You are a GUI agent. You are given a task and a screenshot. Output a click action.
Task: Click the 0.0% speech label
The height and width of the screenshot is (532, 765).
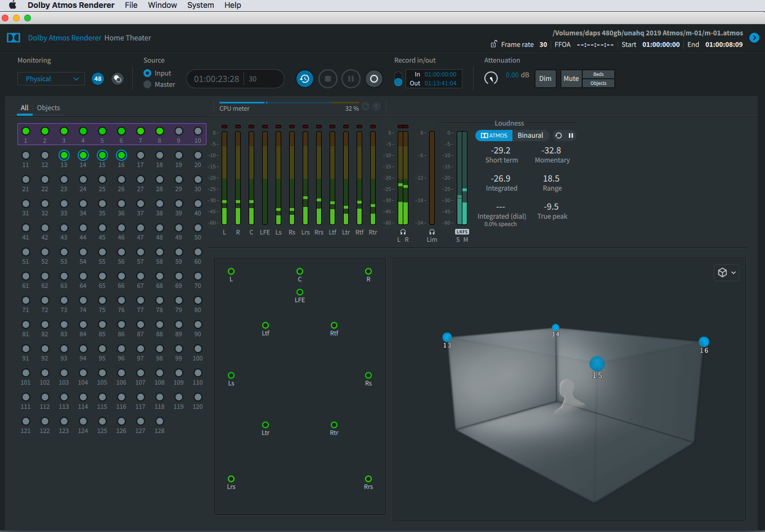coord(501,224)
